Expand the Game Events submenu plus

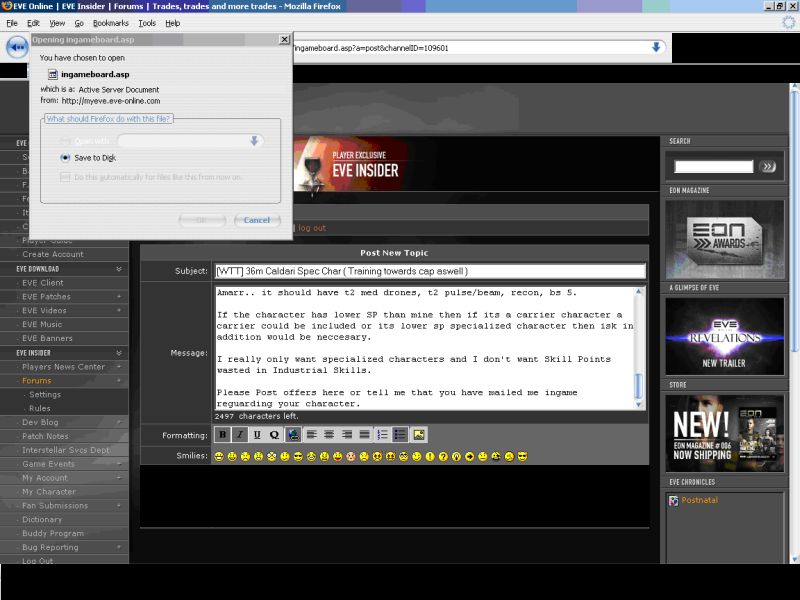(x=119, y=464)
